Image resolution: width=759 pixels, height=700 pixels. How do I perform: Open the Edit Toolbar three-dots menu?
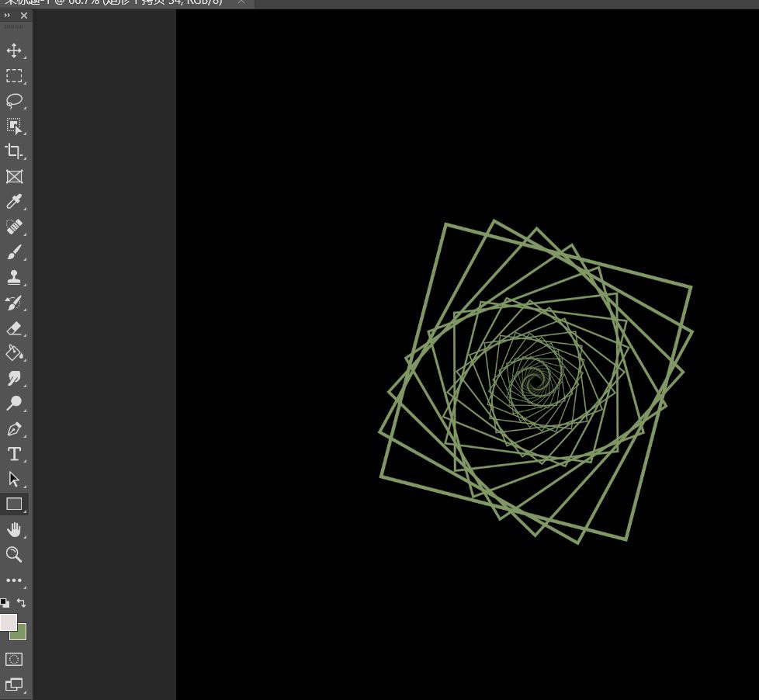(x=14, y=580)
